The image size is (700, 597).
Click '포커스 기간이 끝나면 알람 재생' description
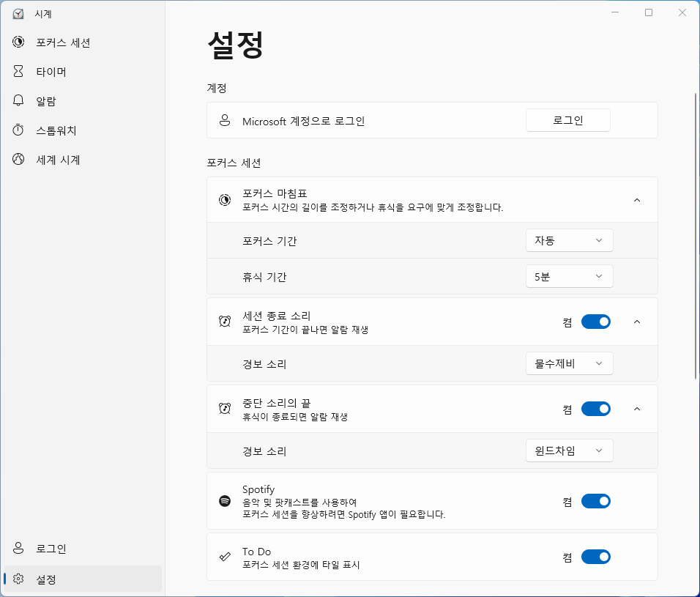click(x=305, y=330)
